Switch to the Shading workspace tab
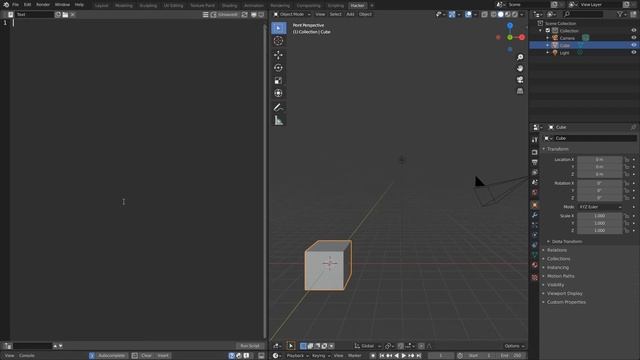The height and width of the screenshot is (360, 640). click(229, 6)
